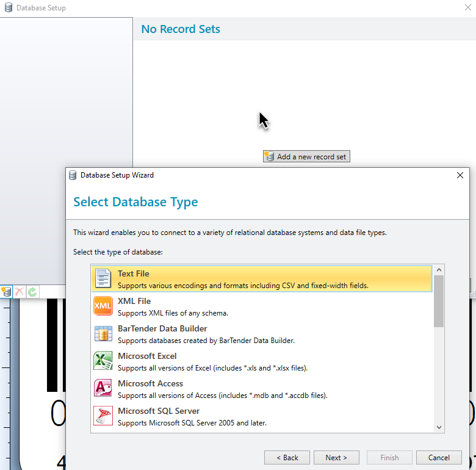Click the 'Supports all versions of Excel' description
The height and width of the screenshot is (470, 476).
(213, 368)
